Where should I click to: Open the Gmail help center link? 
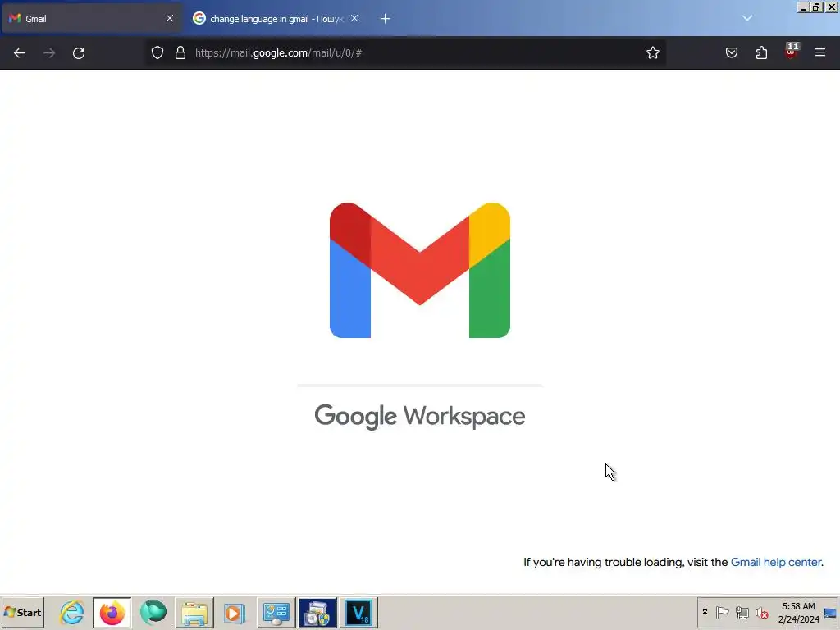[776, 562]
